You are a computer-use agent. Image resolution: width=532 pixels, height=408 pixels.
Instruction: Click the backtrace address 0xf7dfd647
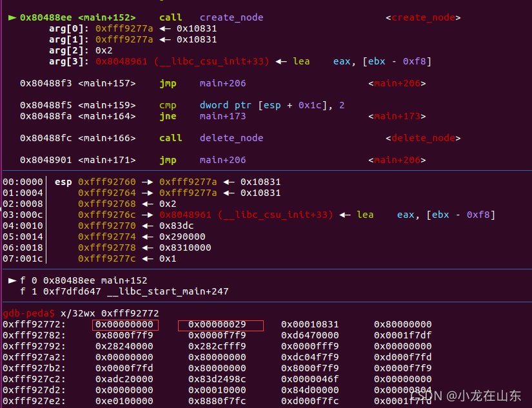pos(72,292)
